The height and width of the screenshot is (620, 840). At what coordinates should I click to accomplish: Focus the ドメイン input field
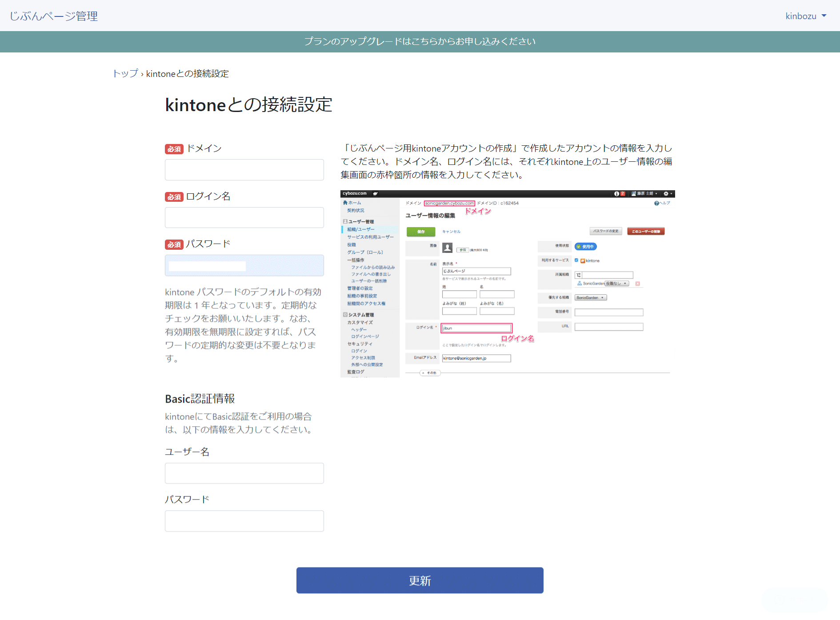tap(244, 170)
